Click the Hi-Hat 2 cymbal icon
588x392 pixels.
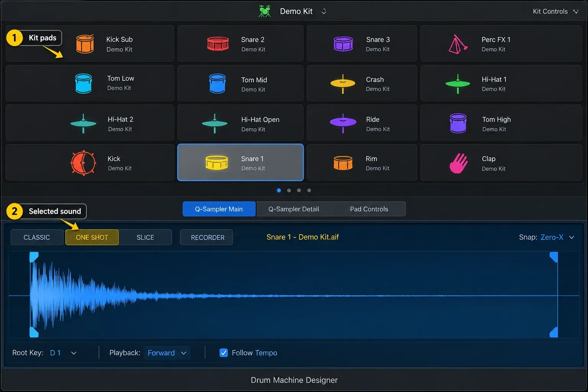coord(83,123)
